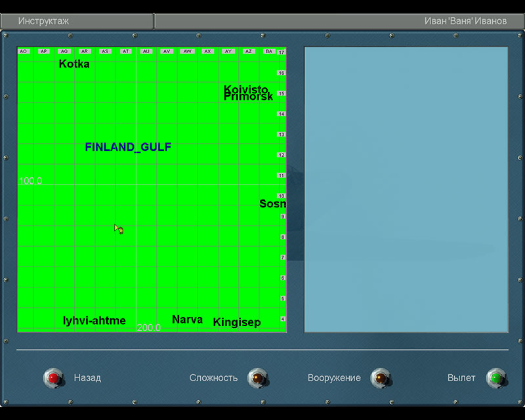Start the mission with green Вылет button
Image resolution: width=525 pixels, height=420 pixels.
(496, 378)
